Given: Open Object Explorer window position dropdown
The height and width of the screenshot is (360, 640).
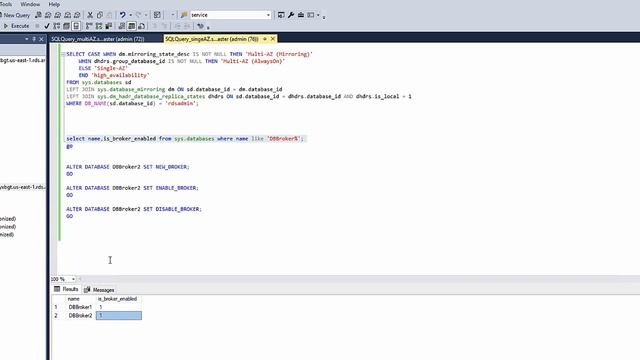Looking at the screenshot, I should point(27,39).
